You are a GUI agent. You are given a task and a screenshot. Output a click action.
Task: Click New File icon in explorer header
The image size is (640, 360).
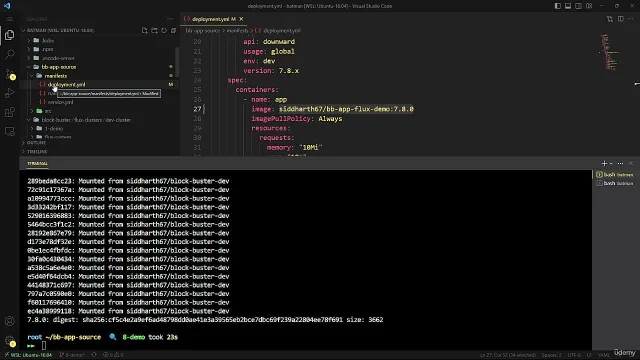tap(144, 31)
